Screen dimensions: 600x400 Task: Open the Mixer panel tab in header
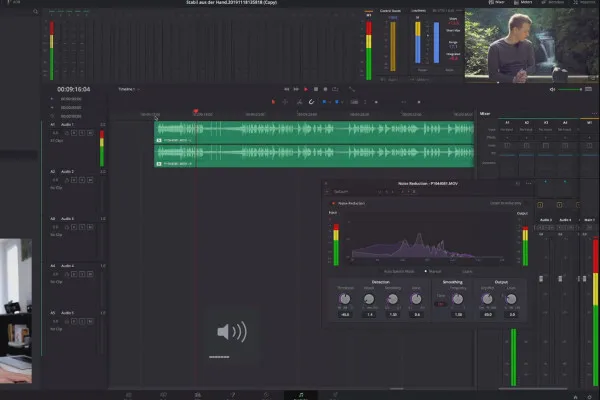[x=496, y=2]
